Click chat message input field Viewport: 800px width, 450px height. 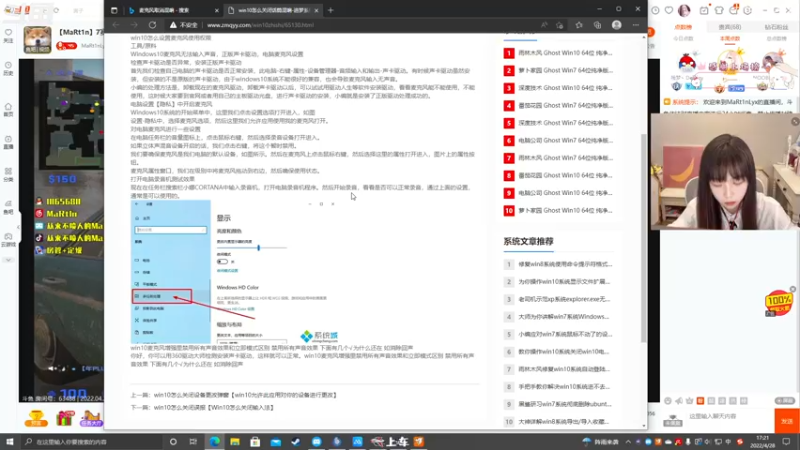(730, 416)
